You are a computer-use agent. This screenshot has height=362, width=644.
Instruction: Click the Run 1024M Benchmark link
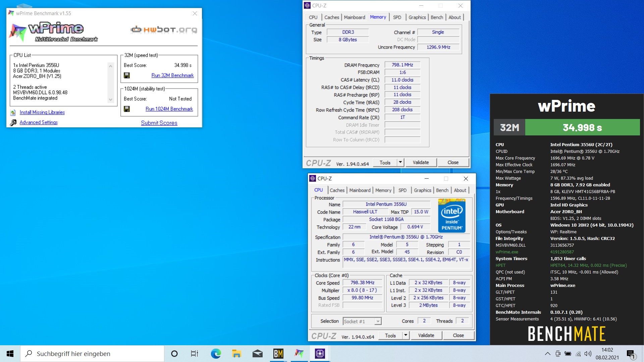(169, 109)
